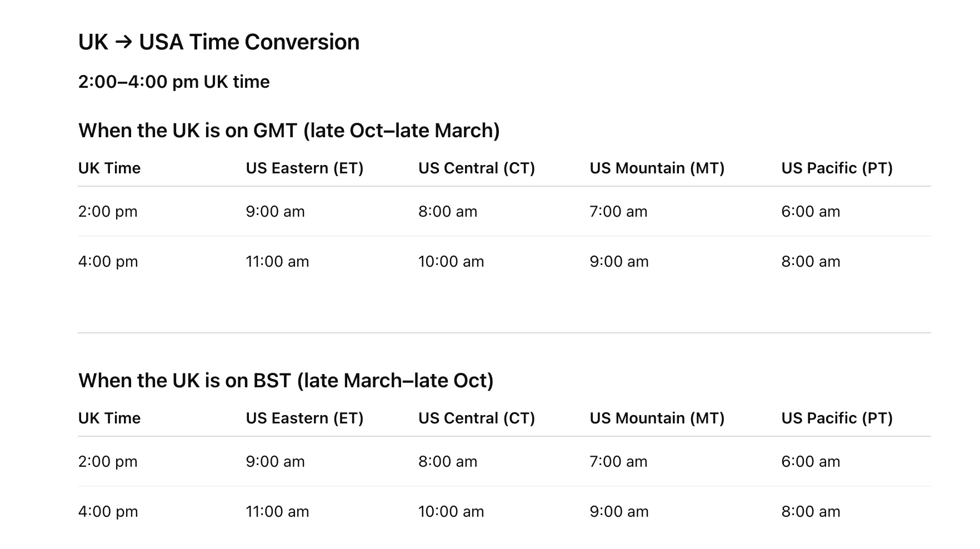Click 'US Pacific (PT)' header in BST table
This screenshot has height=549, width=980.
837,418
